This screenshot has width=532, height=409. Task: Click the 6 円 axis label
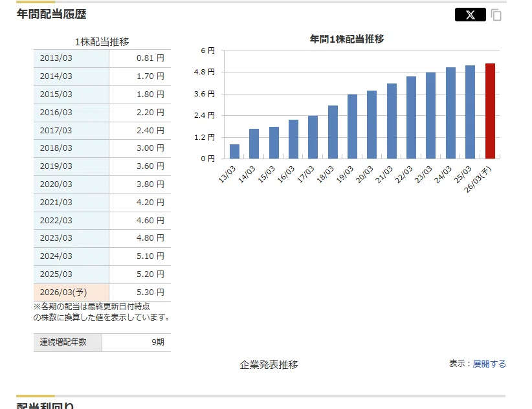pos(208,50)
